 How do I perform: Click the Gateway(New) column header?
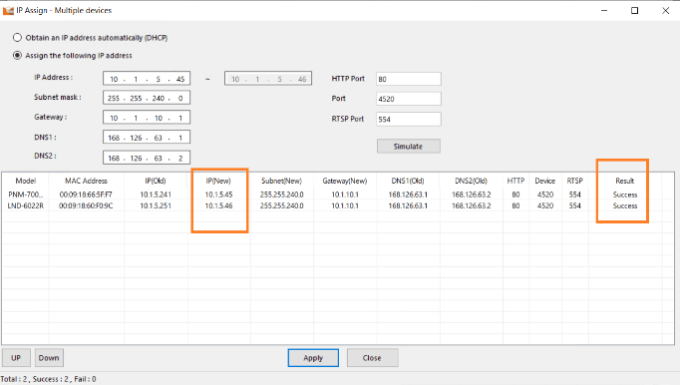(x=345, y=181)
